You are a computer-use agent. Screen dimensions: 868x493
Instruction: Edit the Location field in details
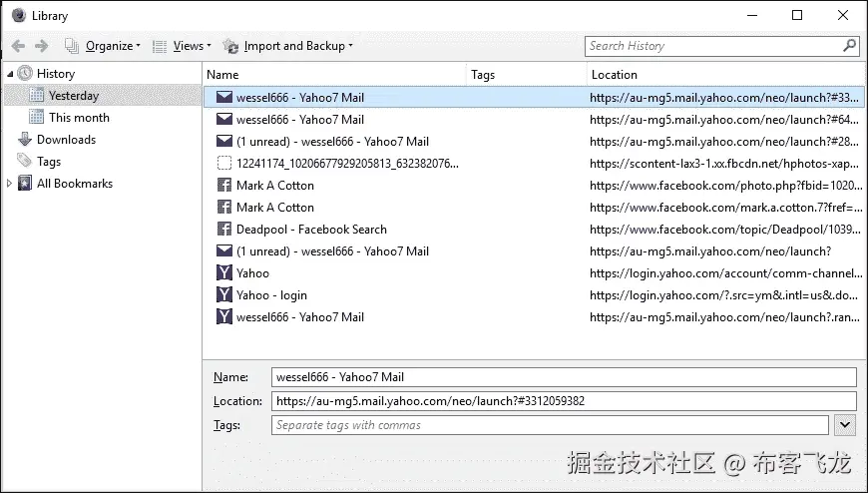pos(564,401)
